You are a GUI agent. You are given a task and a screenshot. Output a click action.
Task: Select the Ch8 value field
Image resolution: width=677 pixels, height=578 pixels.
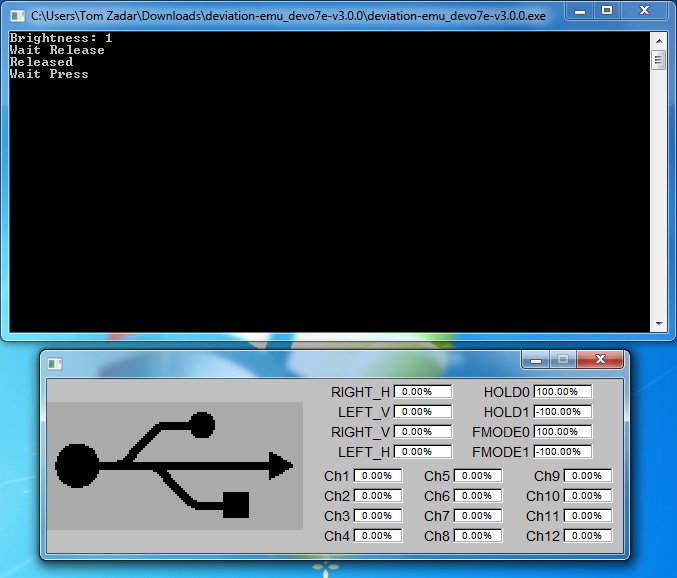point(478,536)
